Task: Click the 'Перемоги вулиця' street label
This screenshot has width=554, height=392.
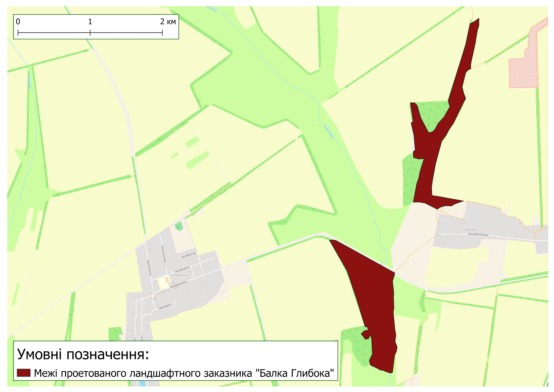Action: click(149, 267)
